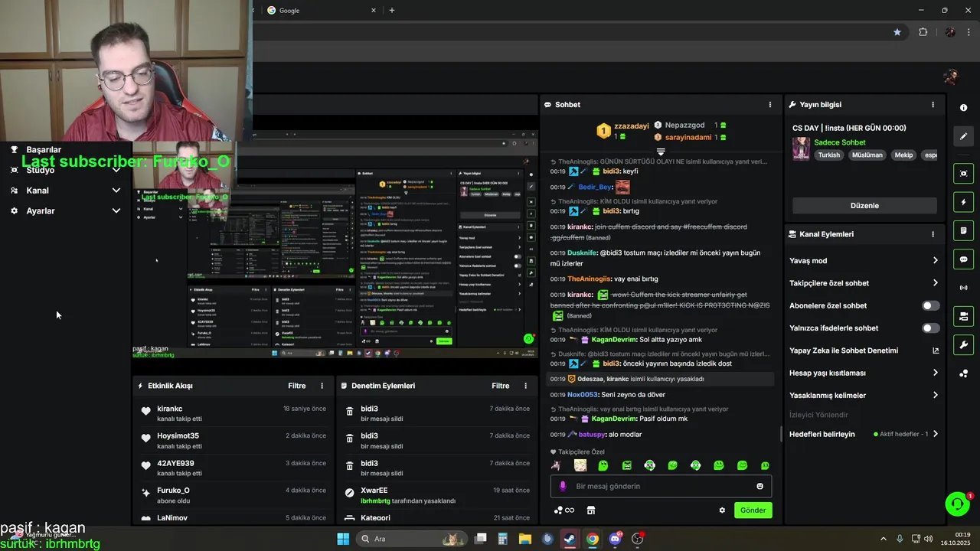Open the emoji picker in message box
Image resolution: width=980 pixels, height=551 pixels.
pyautogui.click(x=759, y=486)
